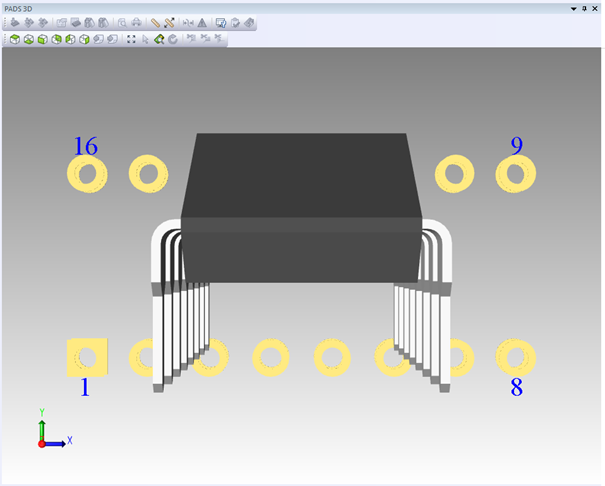Viewport: 605px width, 486px height.
Task: Click the first of two paired component icons
Action: [x=90, y=23]
